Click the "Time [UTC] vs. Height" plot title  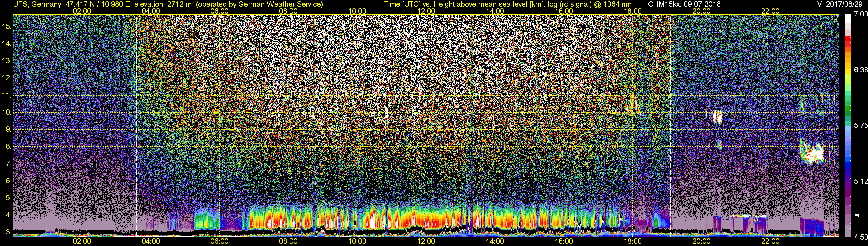(507, 4)
